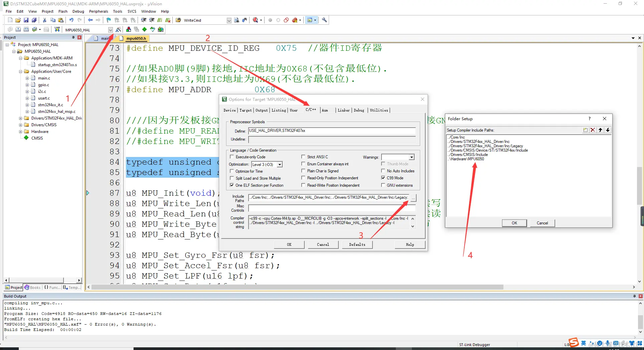
Task: Click the Define preprocessor symbols field
Action: (332, 131)
